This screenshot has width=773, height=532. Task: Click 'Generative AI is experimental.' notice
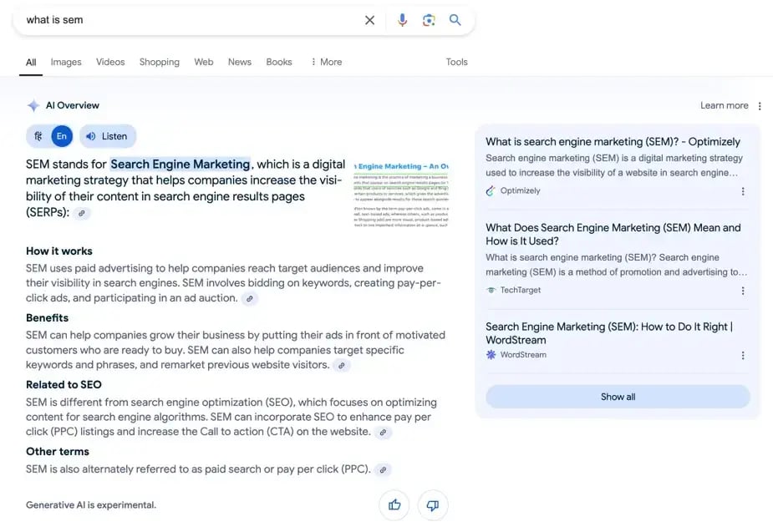tap(91, 505)
